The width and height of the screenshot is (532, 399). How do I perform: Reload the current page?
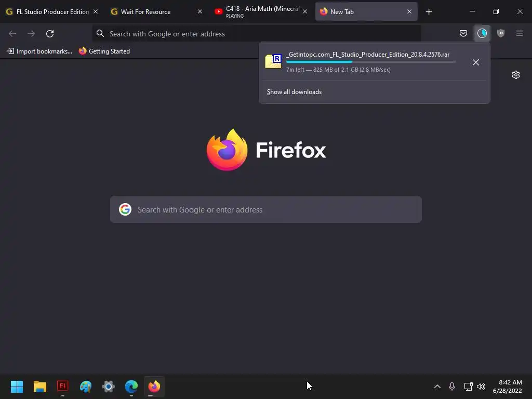[x=50, y=34]
